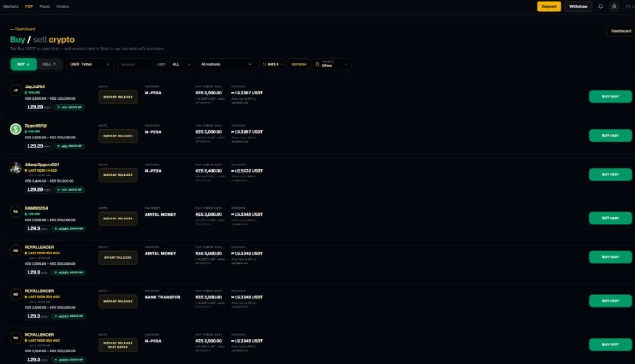Open P2P in the top navigation
Image resolution: width=635 pixels, height=364 pixels.
point(29,6)
